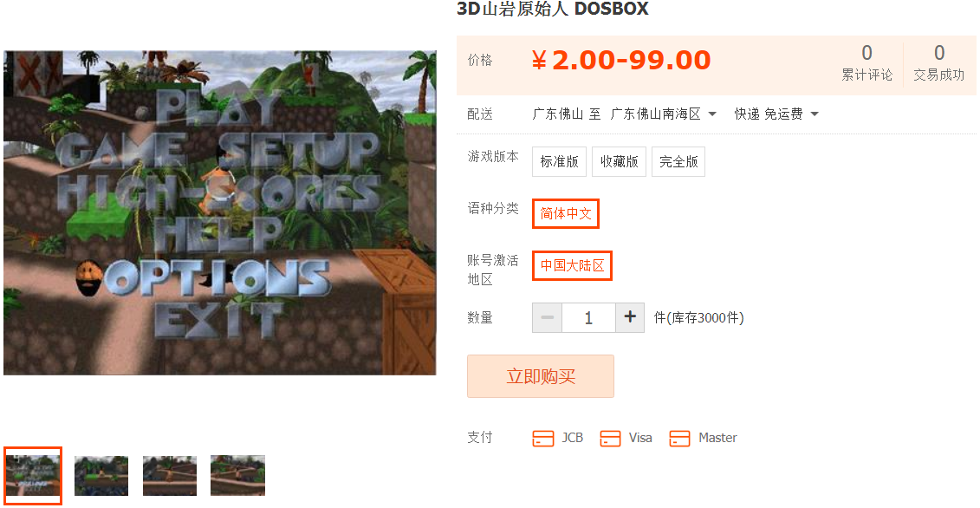Open the 广东佛山南海区 delivery destination dropdown

coord(664,114)
